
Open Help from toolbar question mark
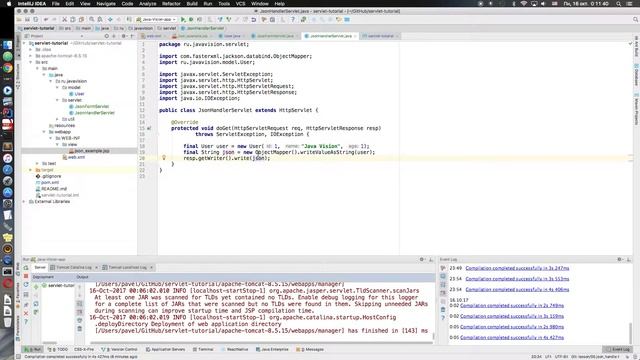293,19
